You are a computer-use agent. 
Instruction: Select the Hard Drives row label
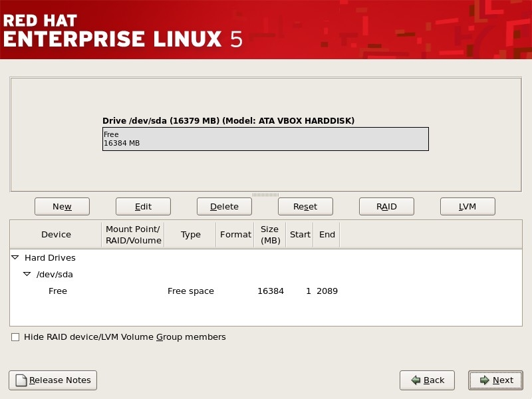coord(50,257)
